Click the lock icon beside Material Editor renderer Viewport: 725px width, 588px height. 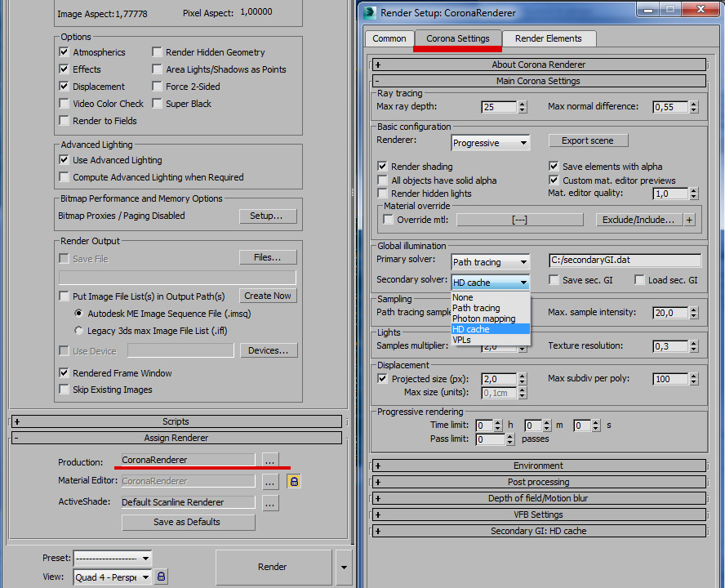pos(294,481)
